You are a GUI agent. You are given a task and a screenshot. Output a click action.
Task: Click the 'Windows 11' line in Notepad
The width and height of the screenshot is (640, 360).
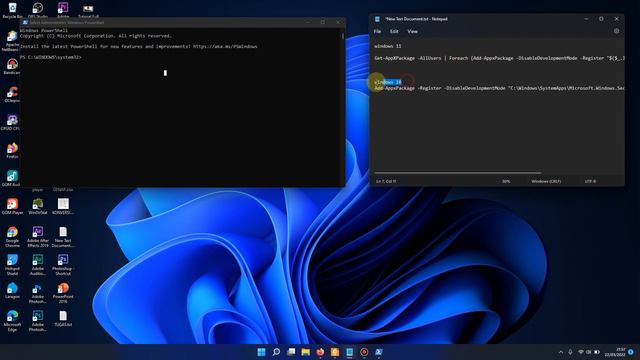click(x=388, y=46)
